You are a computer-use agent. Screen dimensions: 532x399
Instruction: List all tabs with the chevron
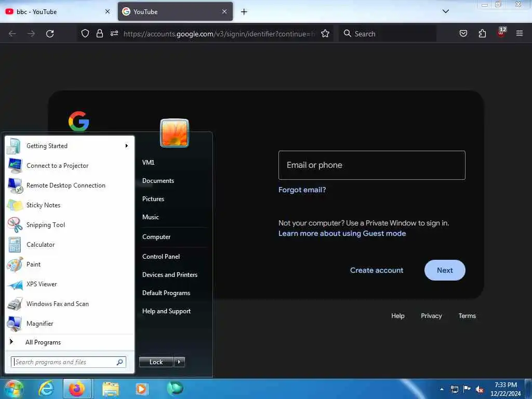point(445,11)
